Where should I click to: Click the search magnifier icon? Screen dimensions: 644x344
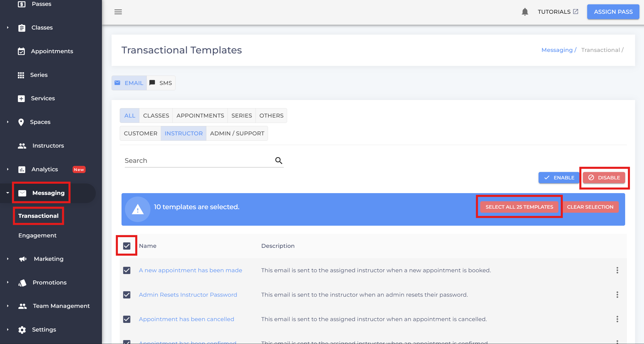pos(279,161)
